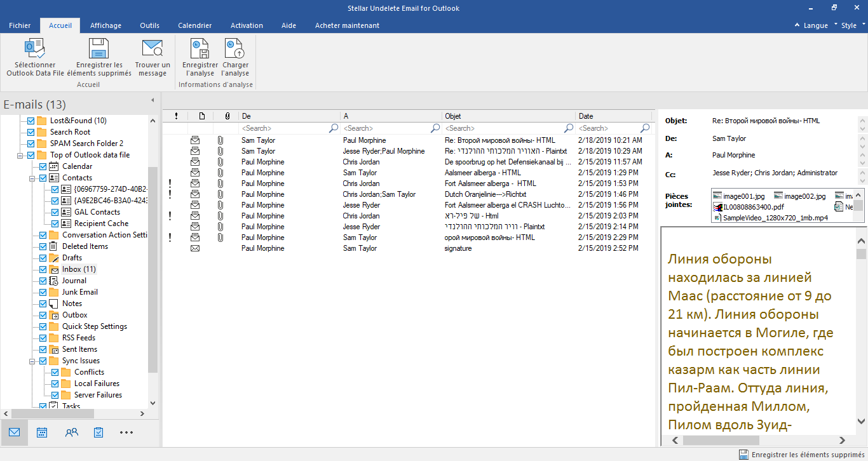The height and width of the screenshot is (461, 868).
Task: Switch to Contacts view icon at bottom
Action: (x=71, y=432)
